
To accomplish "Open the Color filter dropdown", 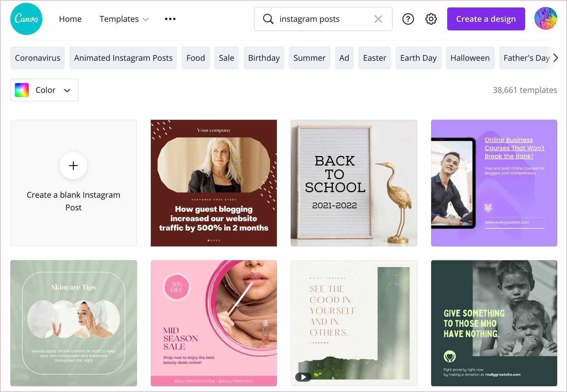I will click(44, 90).
